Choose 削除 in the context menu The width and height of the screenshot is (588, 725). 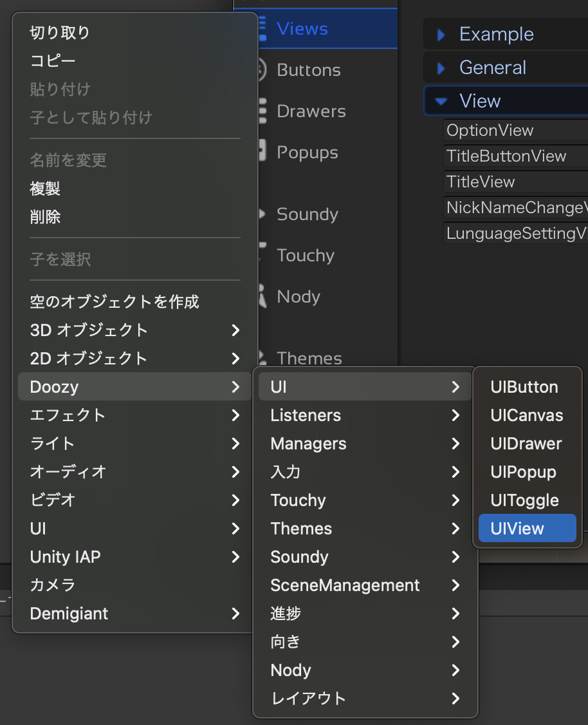[x=134, y=217]
